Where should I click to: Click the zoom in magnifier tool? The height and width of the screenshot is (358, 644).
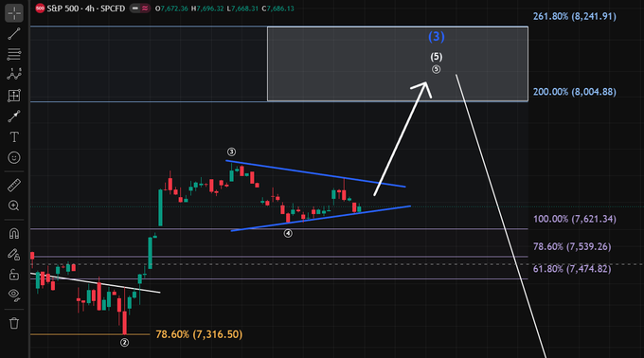click(x=14, y=206)
